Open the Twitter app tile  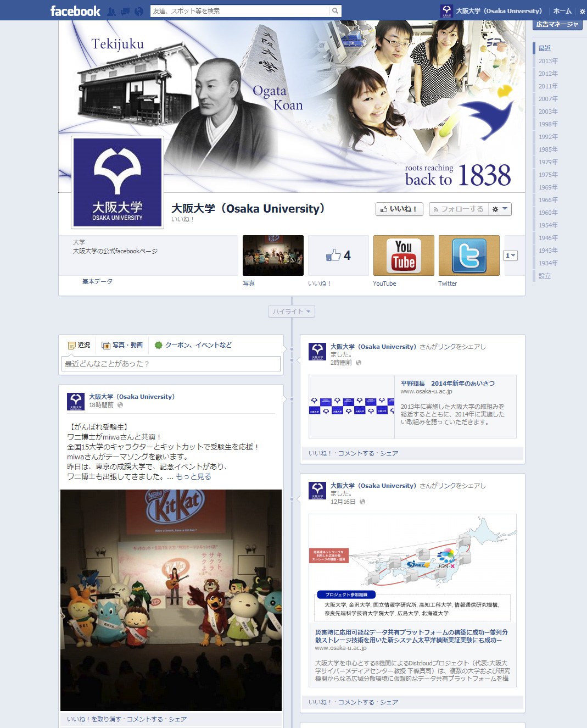pos(469,255)
